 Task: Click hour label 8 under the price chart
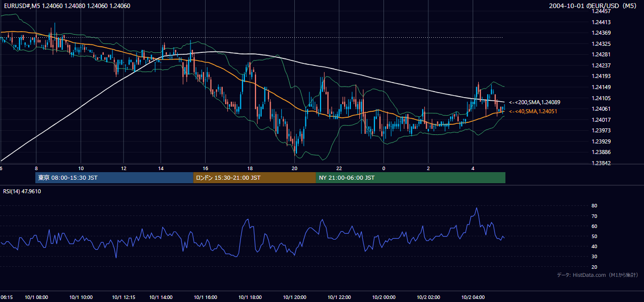pyautogui.click(x=36, y=168)
